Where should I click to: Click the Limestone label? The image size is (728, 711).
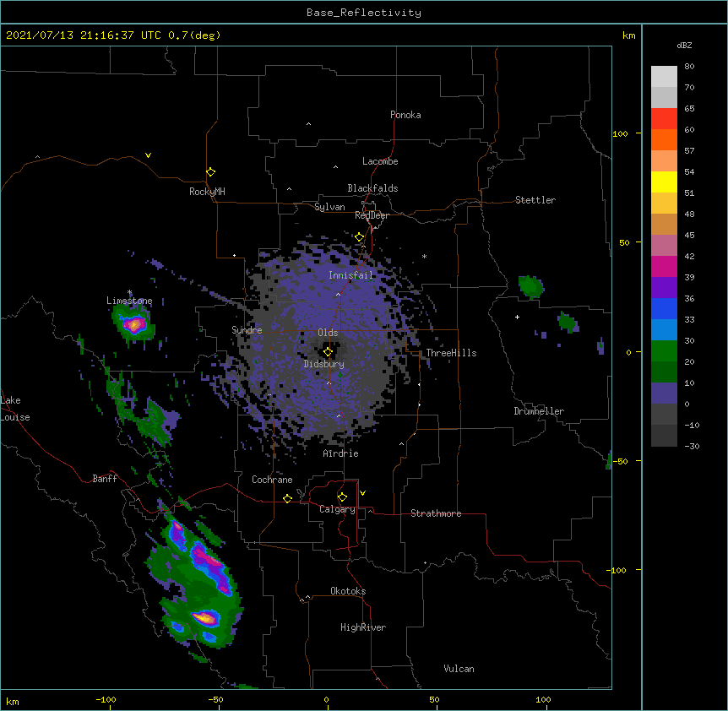click(x=129, y=301)
